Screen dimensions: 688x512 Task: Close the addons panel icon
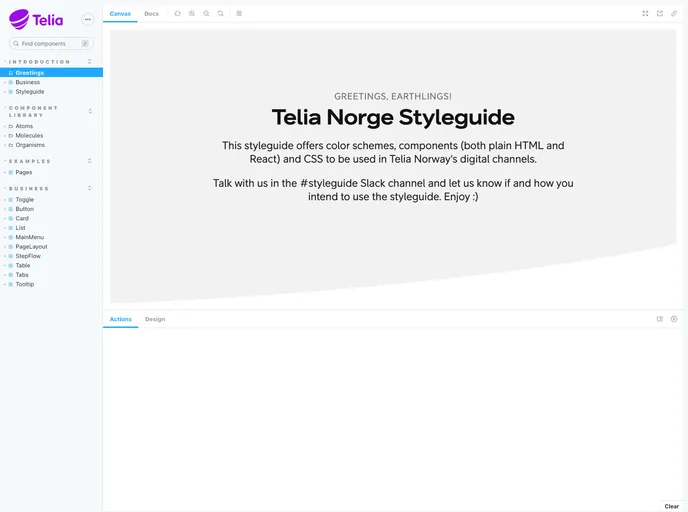click(x=674, y=319)
